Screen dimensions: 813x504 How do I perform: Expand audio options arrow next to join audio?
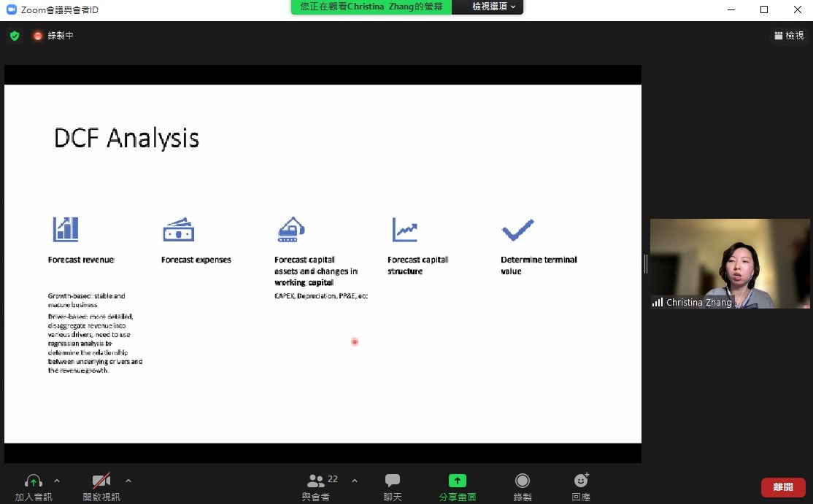57,481
